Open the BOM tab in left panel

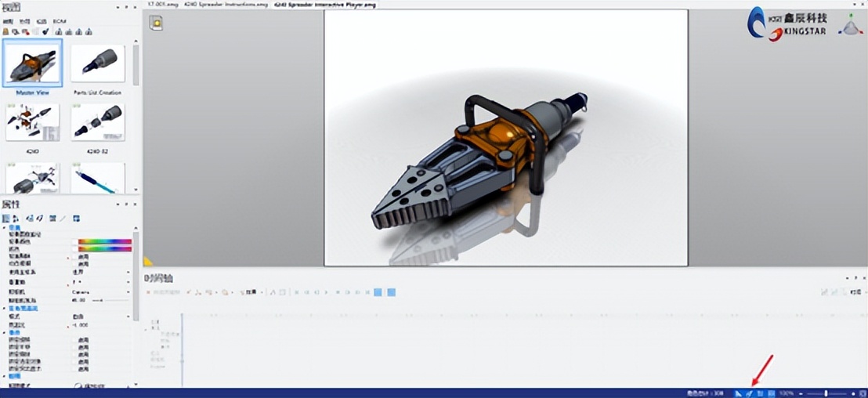click(x=60, y=22)
